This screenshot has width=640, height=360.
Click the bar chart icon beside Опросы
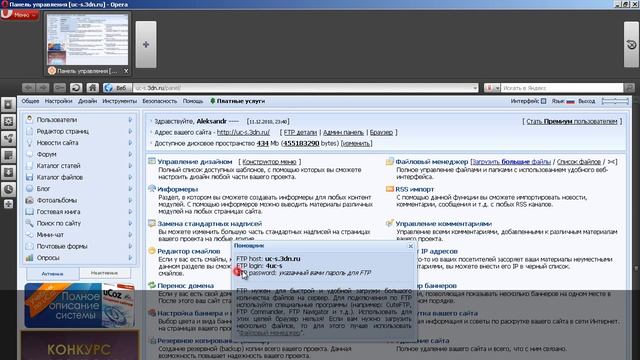pyautogui.click(x=29, y=258)
